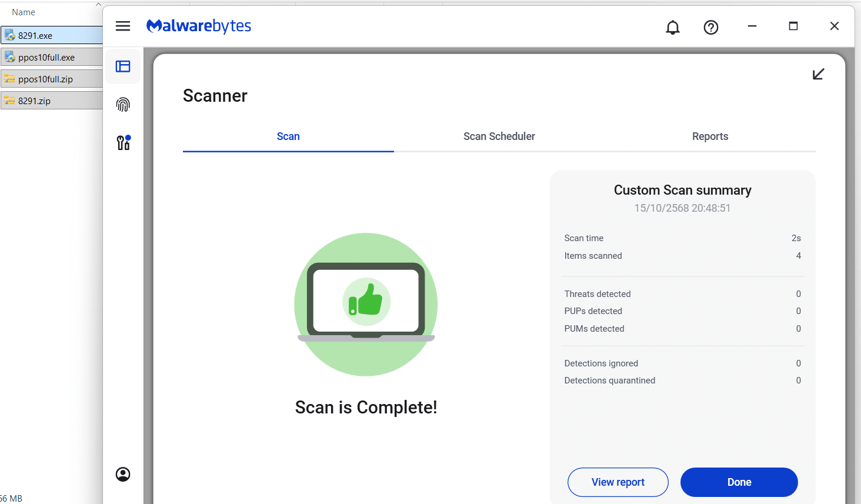The width and height of the screenshot is (861, 504).
Task: Click the thumbs-up laptop illustration
Action: tap(366, 304)
